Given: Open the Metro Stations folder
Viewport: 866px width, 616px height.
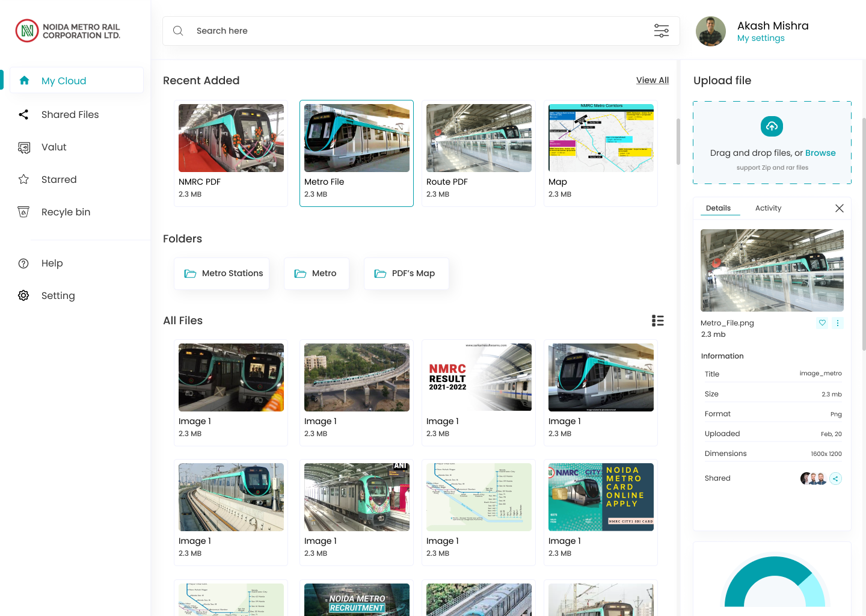Looking at the screenshot, I should 222,274.
